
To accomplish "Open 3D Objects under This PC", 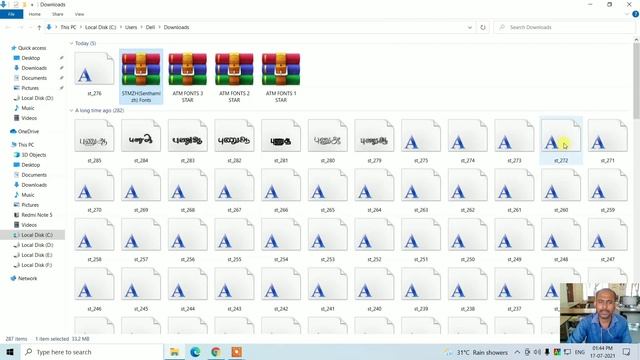I will pos(33,155).
